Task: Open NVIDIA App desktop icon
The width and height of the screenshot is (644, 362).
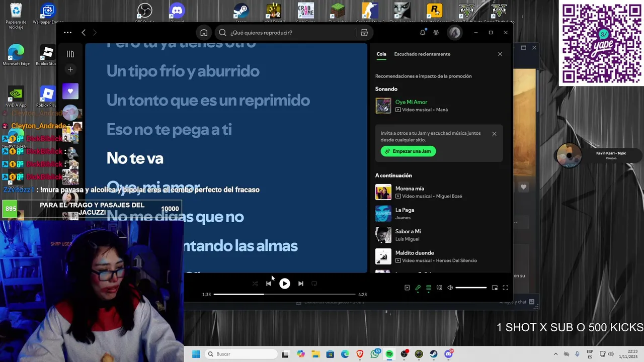Action: point(16,97)
